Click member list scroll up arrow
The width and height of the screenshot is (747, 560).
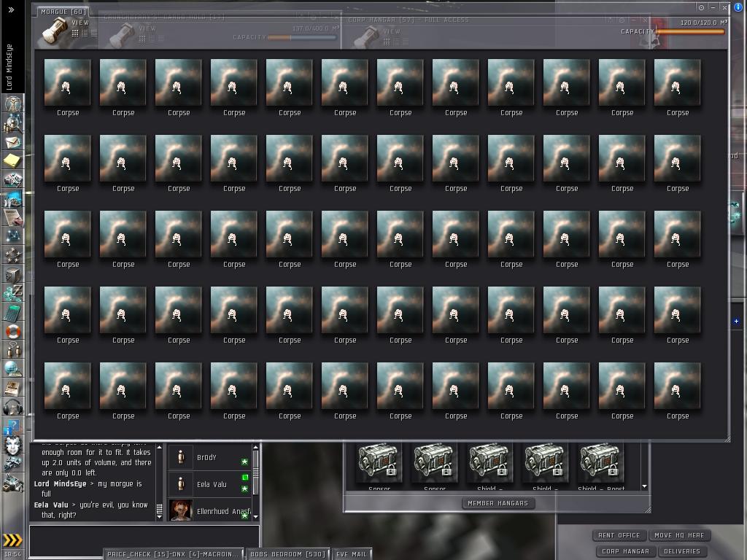click(256, 448)
